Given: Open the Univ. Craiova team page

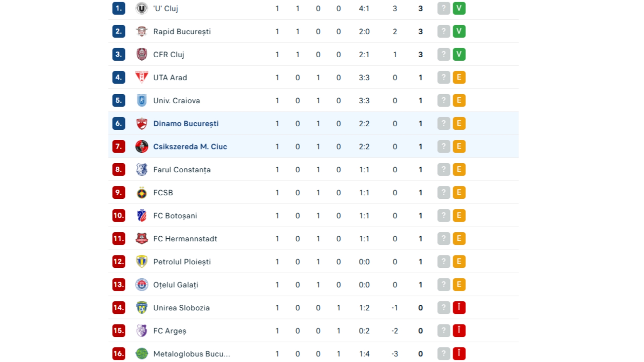Looking at the screenshot, I should [176, 101].
